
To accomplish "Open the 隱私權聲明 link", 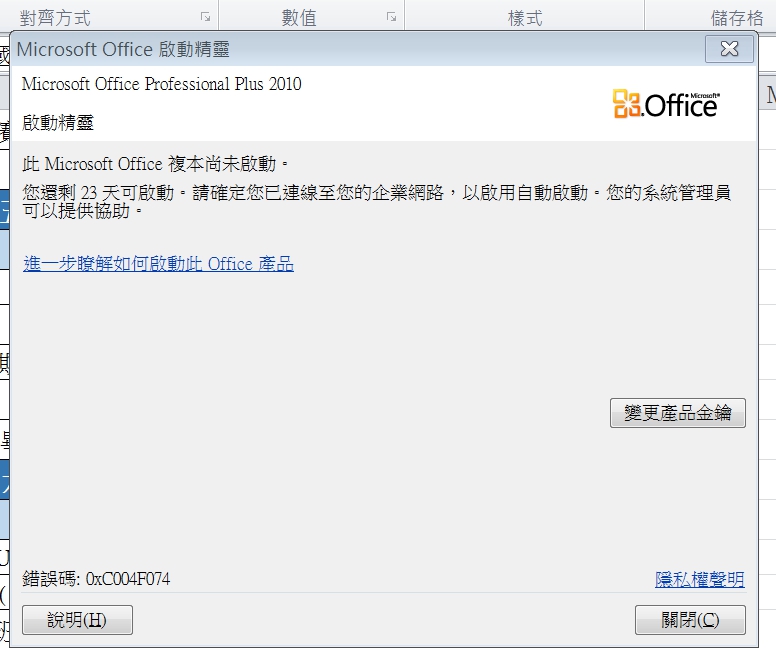I will tap(700, 579).
